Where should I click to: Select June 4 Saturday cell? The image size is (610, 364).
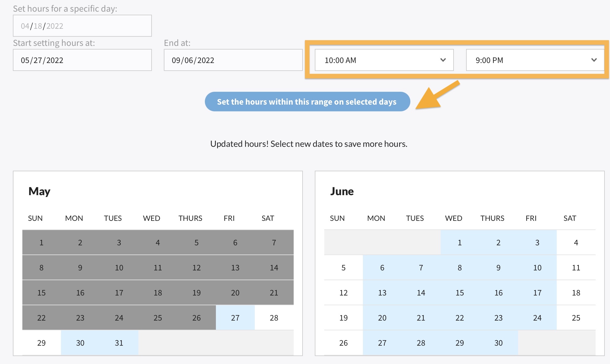576,243
